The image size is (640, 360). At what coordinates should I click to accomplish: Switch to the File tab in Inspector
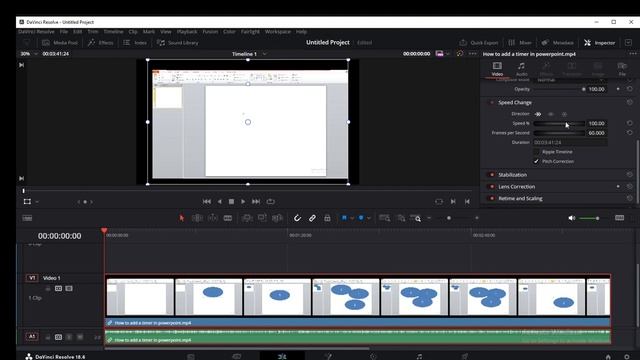tap(622, 69)
